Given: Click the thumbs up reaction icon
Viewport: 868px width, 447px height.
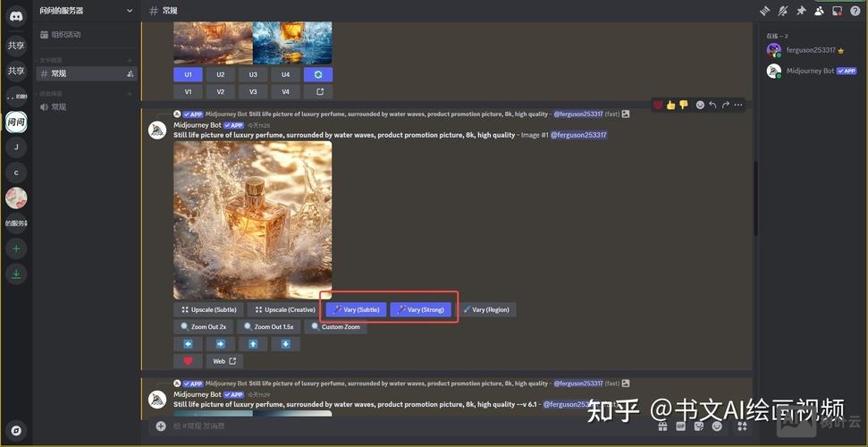Looking at the screenshot, I should tap(670, 105).
